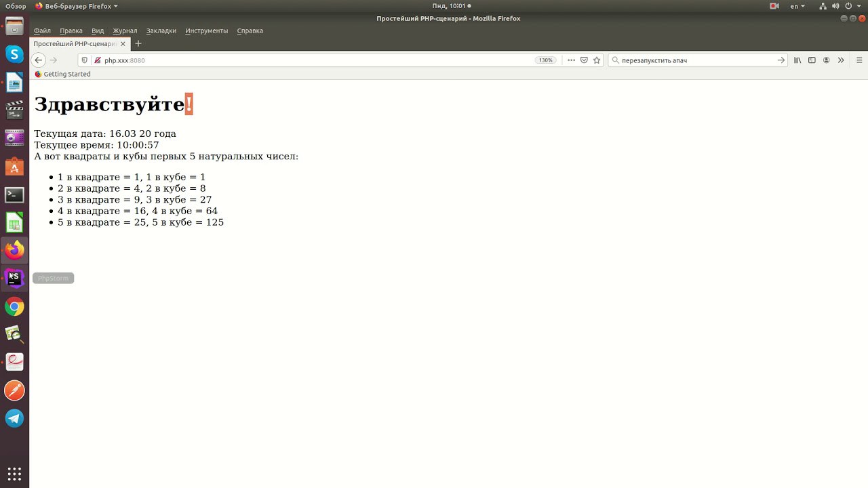Toggle the sidebar view

pyautogui.click(x=812, y=60)
